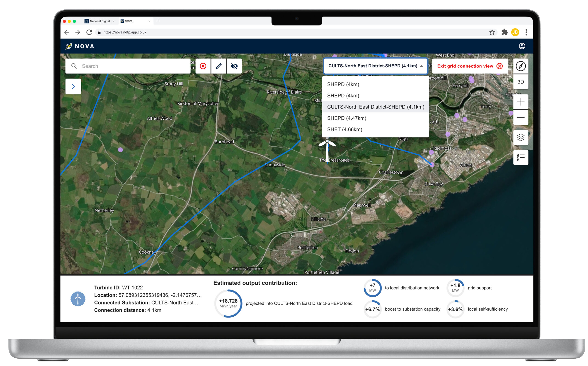Bookmark page with the star icon
Viewport: 588px width, 366px height.
(x=492, y=32)
